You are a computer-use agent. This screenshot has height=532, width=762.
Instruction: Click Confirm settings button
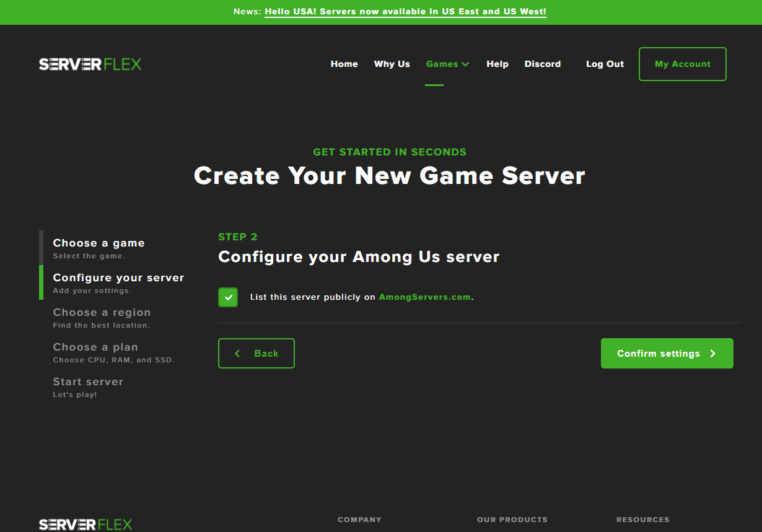(667, 354)
